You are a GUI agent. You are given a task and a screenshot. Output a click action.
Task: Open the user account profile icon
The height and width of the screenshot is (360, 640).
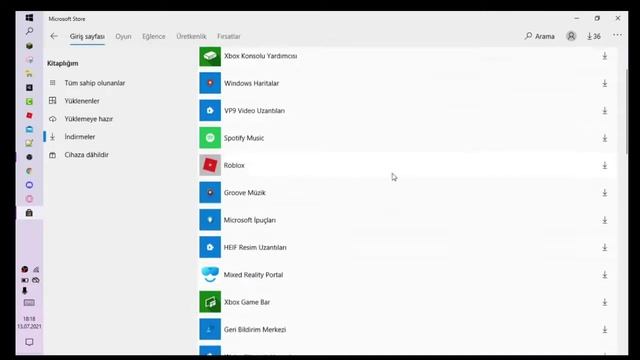point(571,36)
